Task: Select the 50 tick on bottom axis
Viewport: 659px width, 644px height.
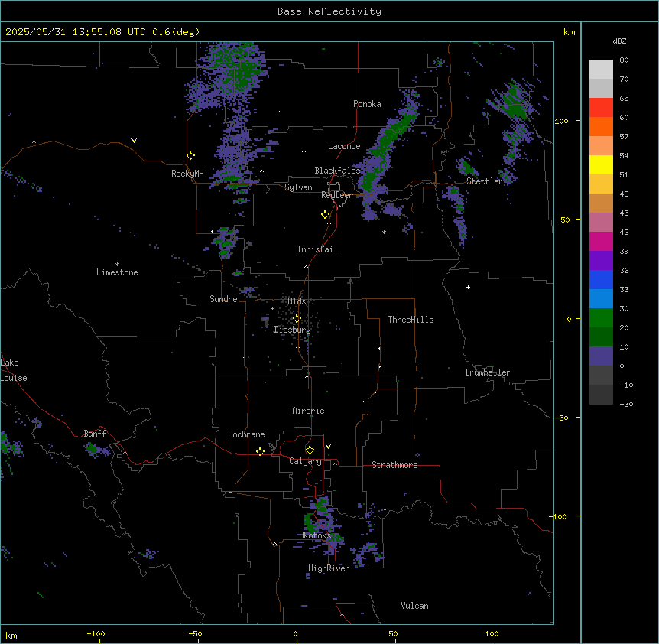Action: click(393, 633)
